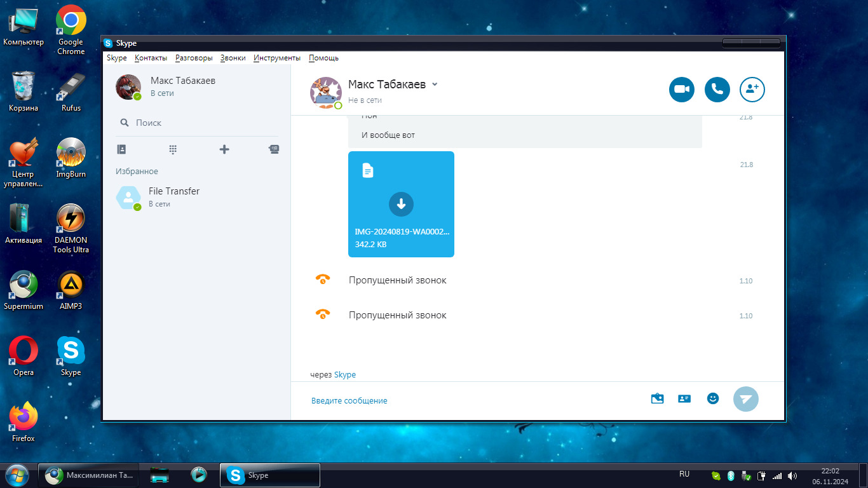868x488 pixels.
Task: Click the Skype status tray icon
Action: [x=716, y=475]
